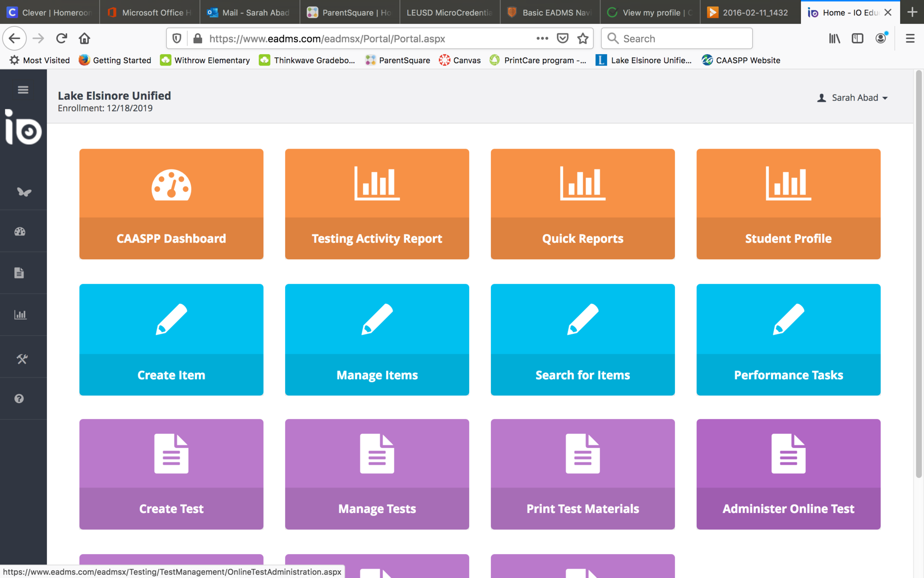Click the page vertical scrollbar
The width and height of the screenshot is (924, 578).
[919, 271]
